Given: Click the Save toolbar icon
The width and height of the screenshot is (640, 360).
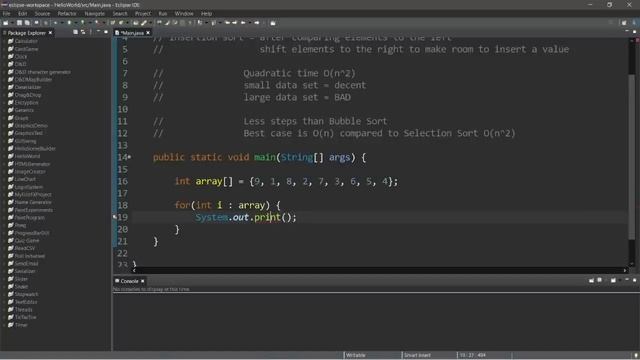Looking at the screenshot, I should point(19,23).
